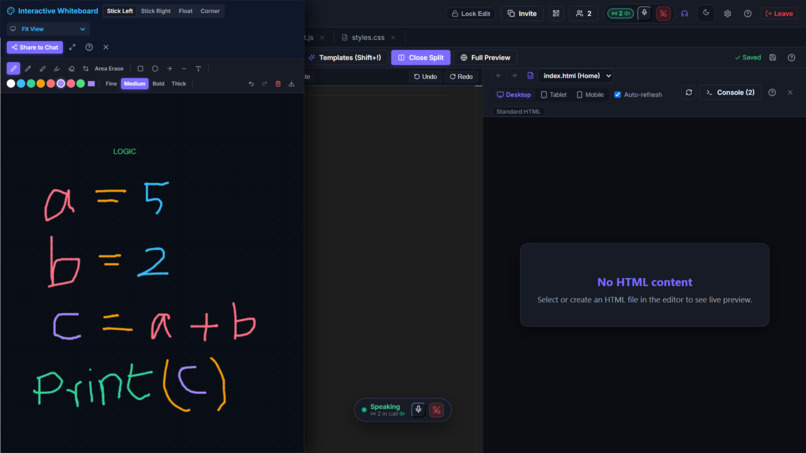Viewport: 806px width, 453px height.
Task: Clear the whiteboard with red trash icon
Action: 278,84
